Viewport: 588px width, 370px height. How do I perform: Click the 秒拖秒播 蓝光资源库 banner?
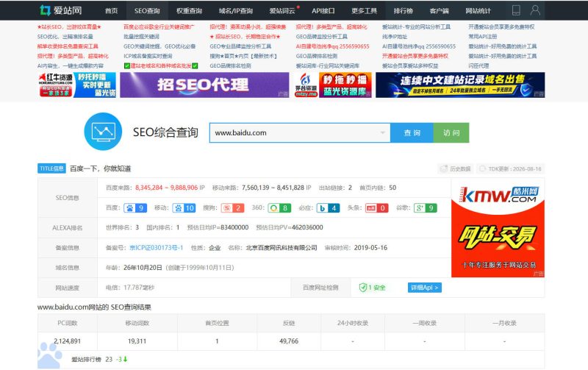click(x=332, y=85)
